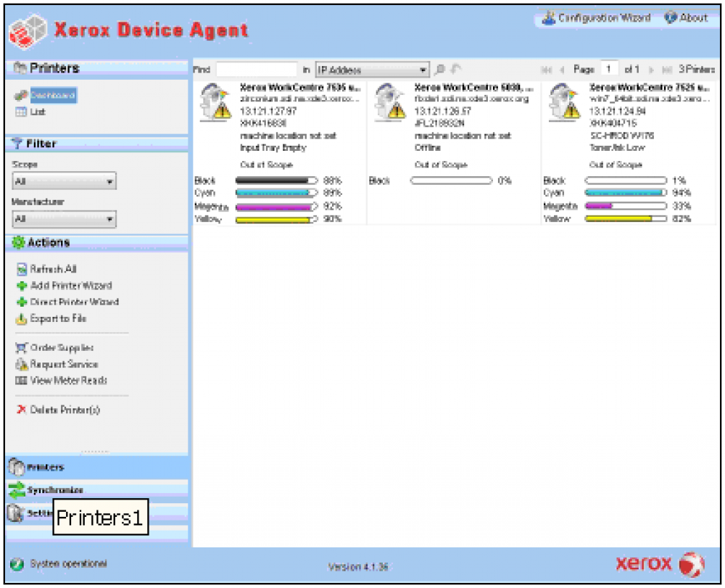Click the Find text input field

click(257, 70)
